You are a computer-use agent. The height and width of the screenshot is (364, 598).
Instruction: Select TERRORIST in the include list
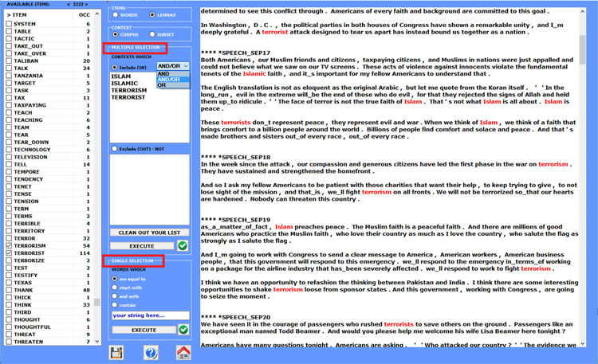tap(128, 97)
